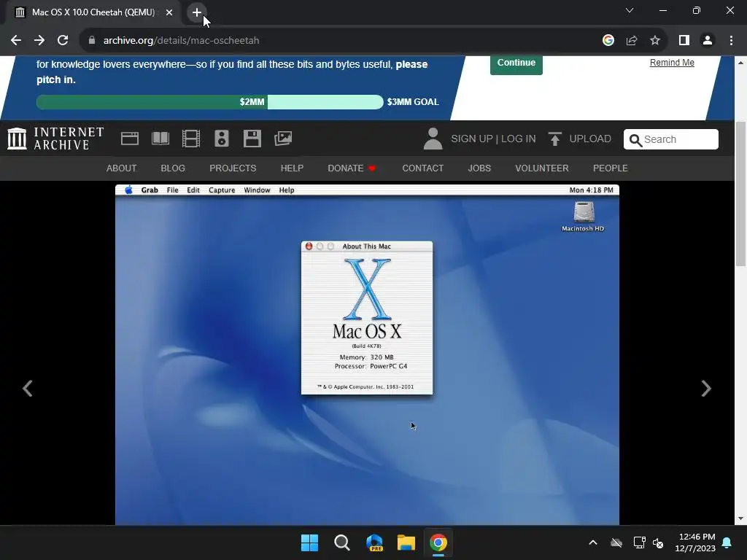Open the Internet Archive software floppy icon
The image size is (747, 560).
[252, 139]
